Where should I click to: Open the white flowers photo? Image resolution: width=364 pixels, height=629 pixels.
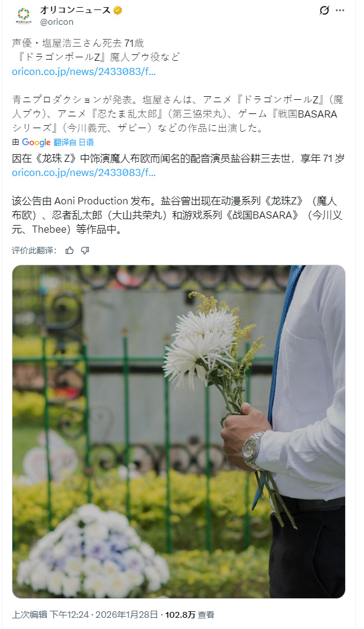pos(179,432)
